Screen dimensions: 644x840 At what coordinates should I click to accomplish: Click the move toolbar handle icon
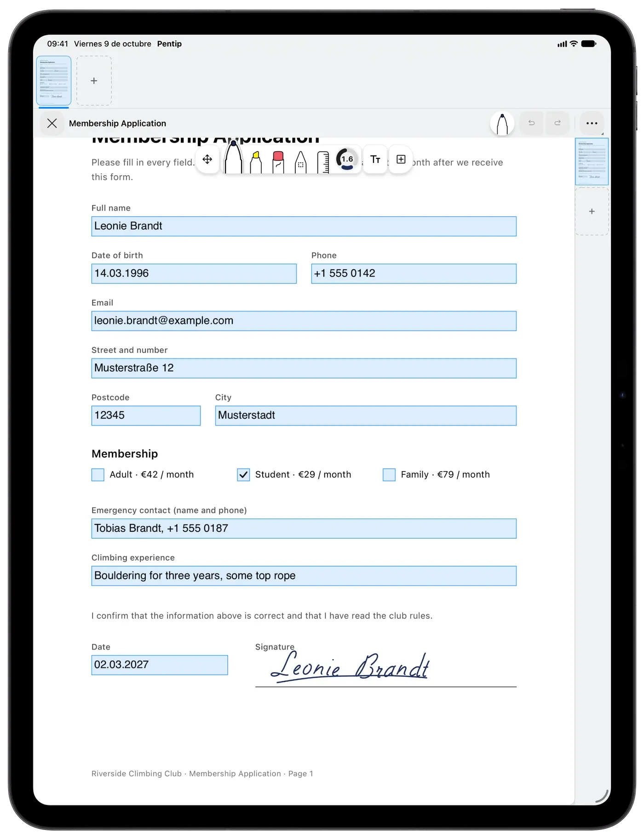tap(207, 159)
